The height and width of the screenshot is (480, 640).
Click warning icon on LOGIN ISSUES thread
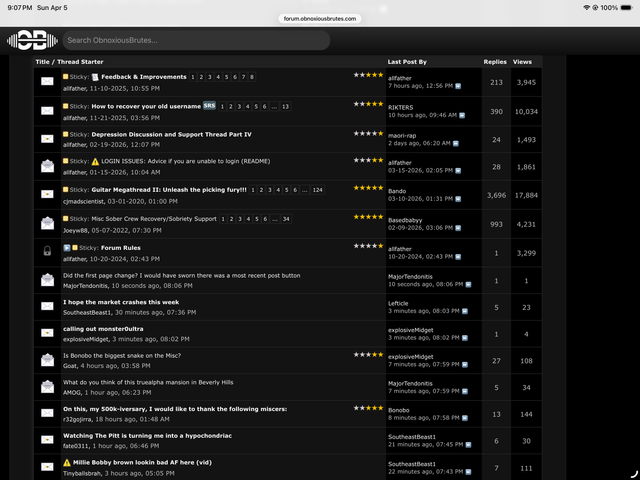95,161
